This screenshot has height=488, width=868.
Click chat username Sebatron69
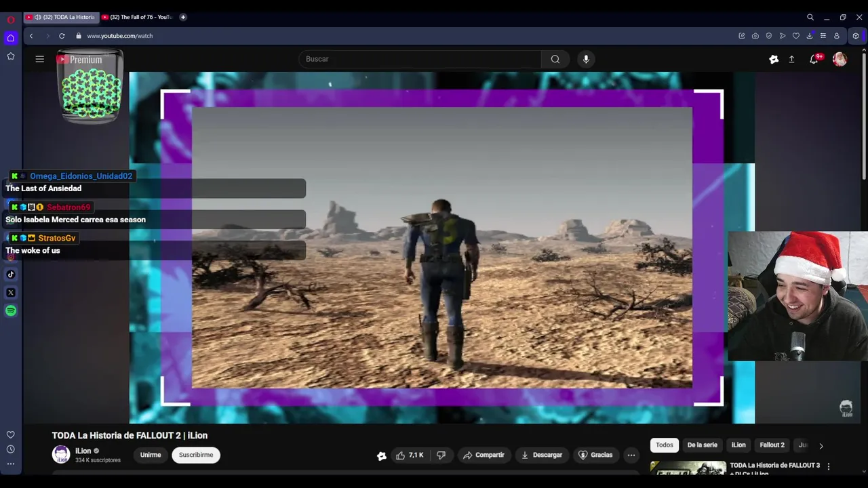coord(68,207)
